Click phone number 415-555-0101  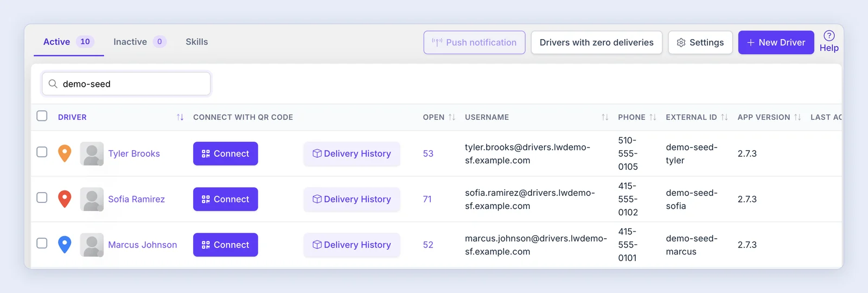click(628, 245)
